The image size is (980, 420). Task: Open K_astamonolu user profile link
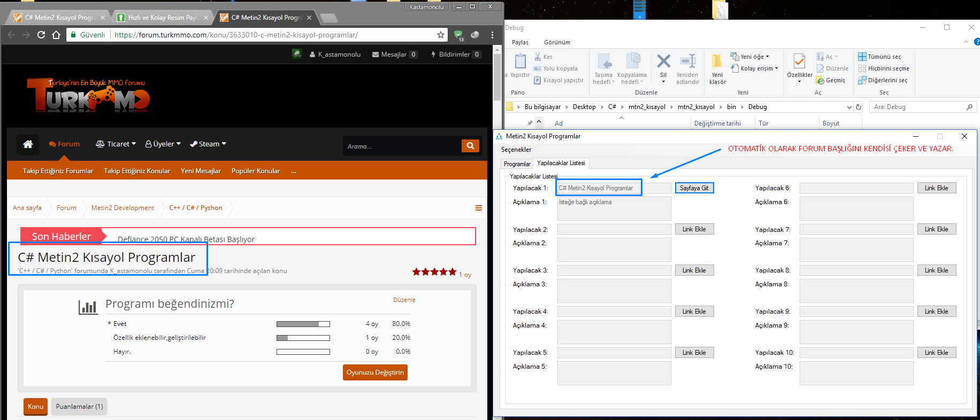coord(335,55)
